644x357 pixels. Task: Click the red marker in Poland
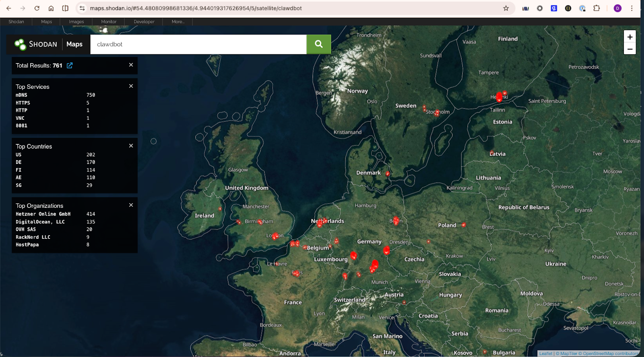464,225
